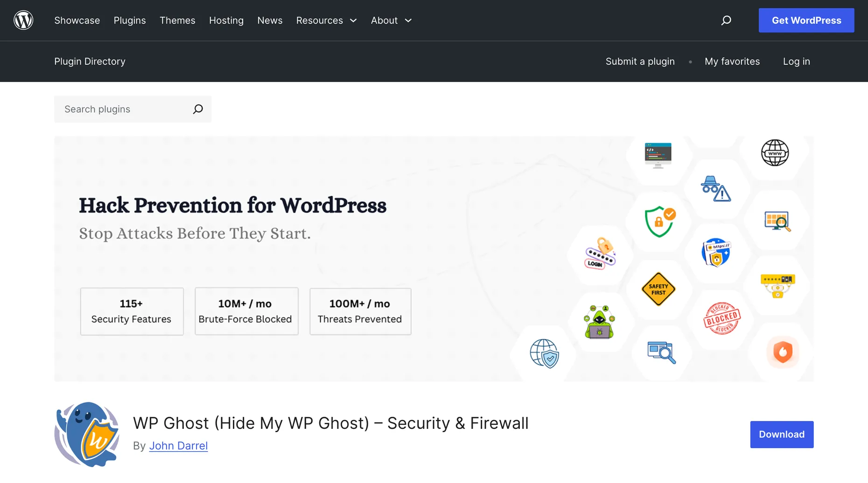Click the WP Ghost Security & Firewall title
Image resolution: width=868 pixels, height=483 pixels.
click(x=330, y=423)
